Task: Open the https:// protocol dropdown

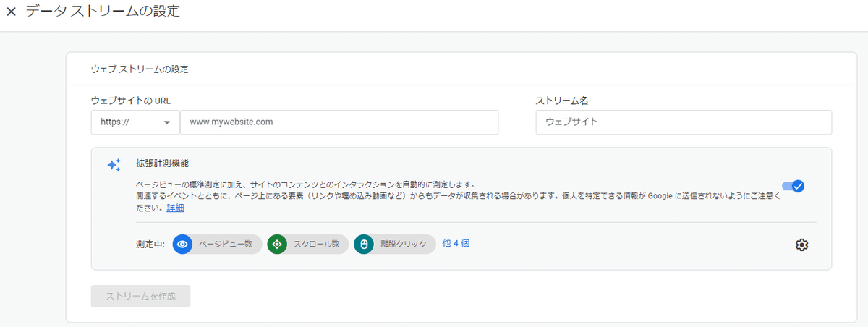Action: click(x=135, y=122)
